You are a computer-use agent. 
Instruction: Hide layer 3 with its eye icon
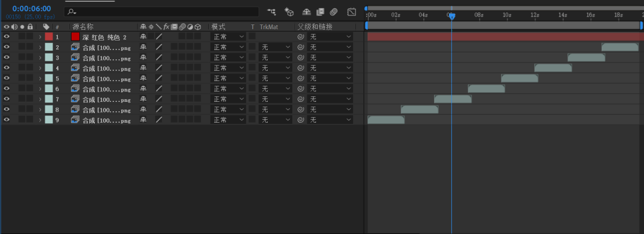click(6, 57)
